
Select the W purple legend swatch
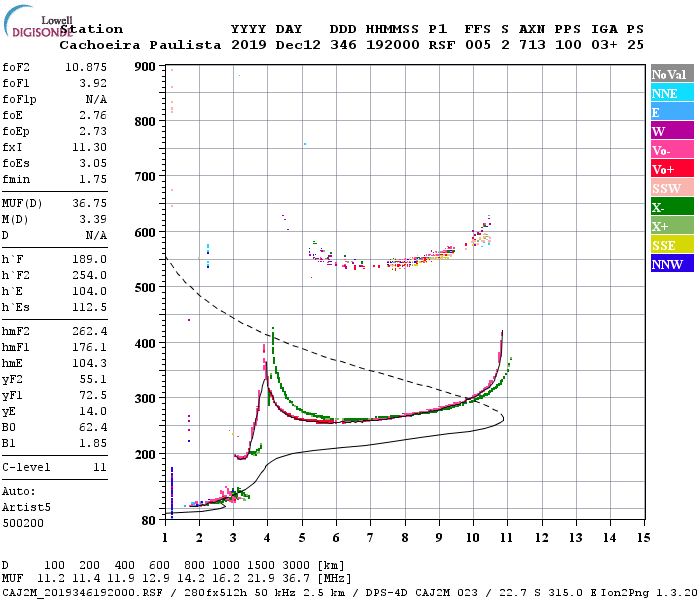(x=672, y=131)
